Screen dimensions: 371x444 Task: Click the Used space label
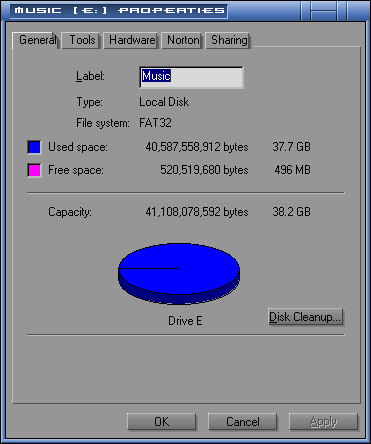pyautogui.click(x=78, y=147)
